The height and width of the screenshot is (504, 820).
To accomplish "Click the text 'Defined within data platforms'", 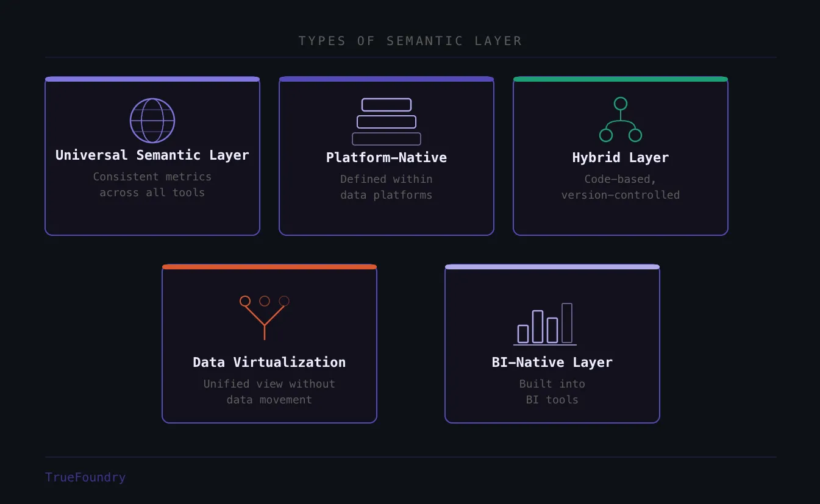I will click(x=387, y=187).
